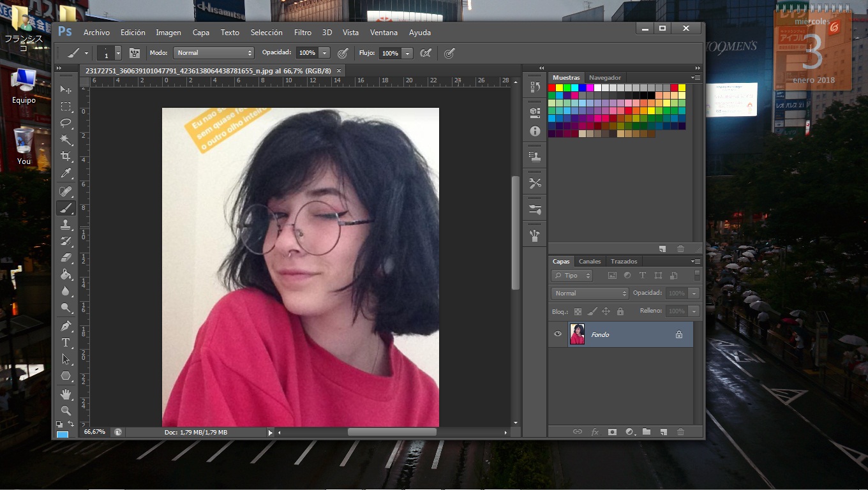868x490 pixels.
Task: Open the Info panel icon
Action: [x=535, y=131]
